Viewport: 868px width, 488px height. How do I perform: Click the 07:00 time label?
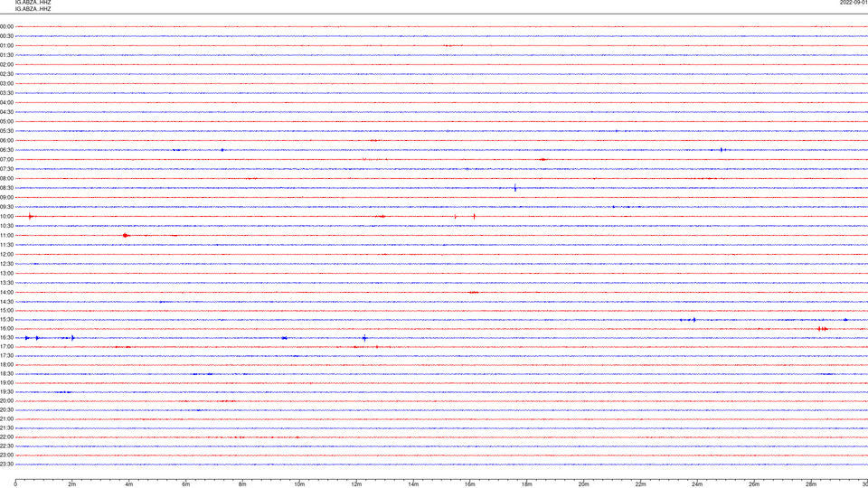6,159
